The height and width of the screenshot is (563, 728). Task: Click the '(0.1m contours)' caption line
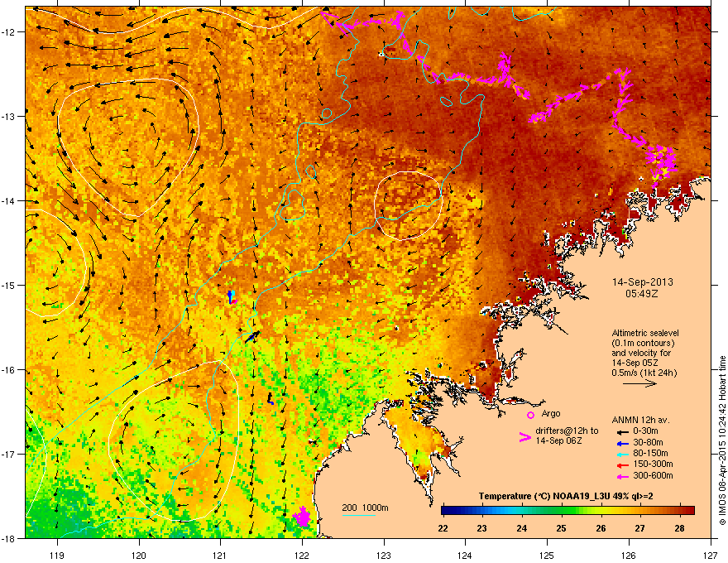coord(643,344)
